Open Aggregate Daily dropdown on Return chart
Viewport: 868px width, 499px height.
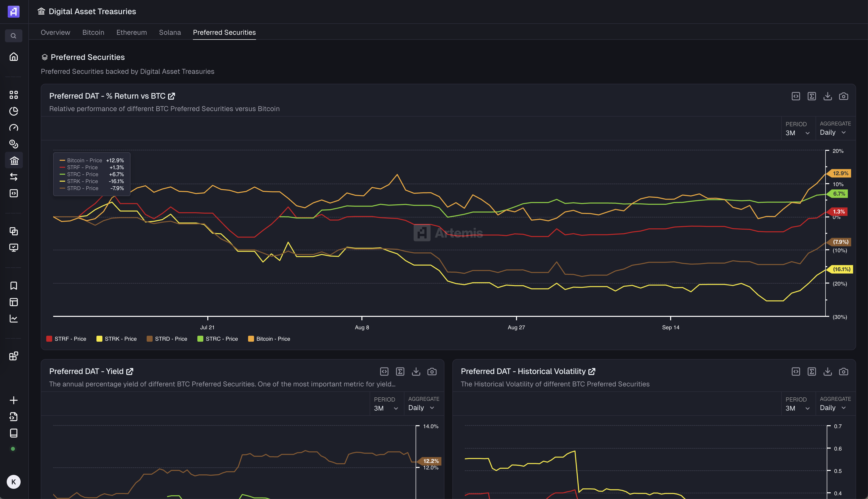pos(833,133)
